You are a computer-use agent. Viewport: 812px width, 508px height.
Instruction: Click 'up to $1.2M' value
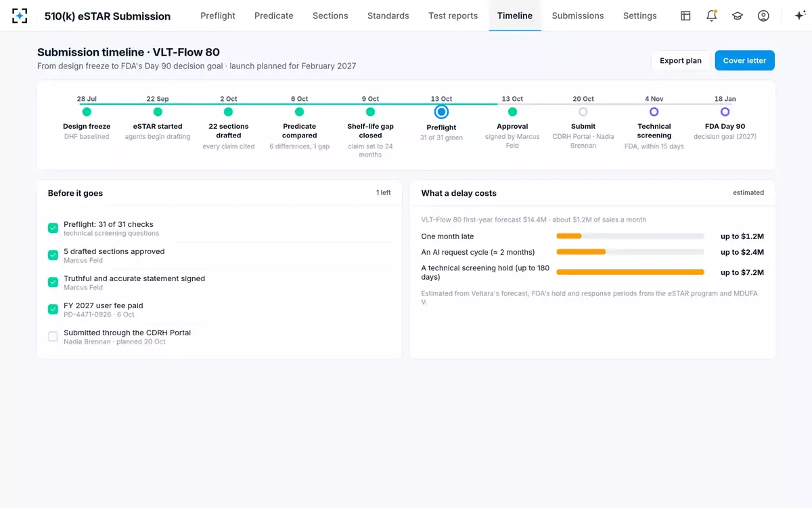tap(742, 236)
